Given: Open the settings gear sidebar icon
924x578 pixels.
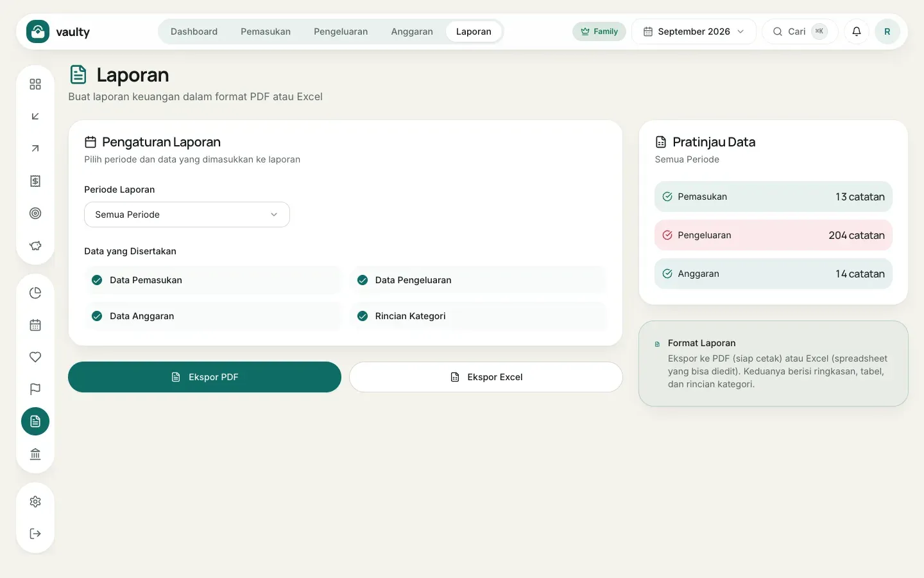Looking at the screenshot, I should click(x=35, y=502).
